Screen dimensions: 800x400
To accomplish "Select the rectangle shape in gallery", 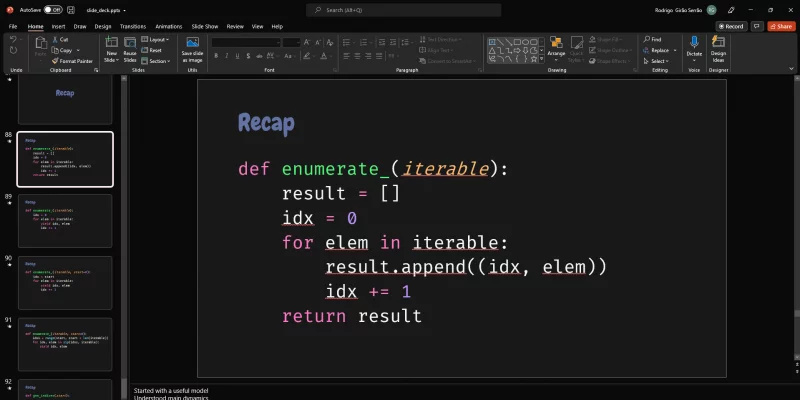I will point(517,42).
